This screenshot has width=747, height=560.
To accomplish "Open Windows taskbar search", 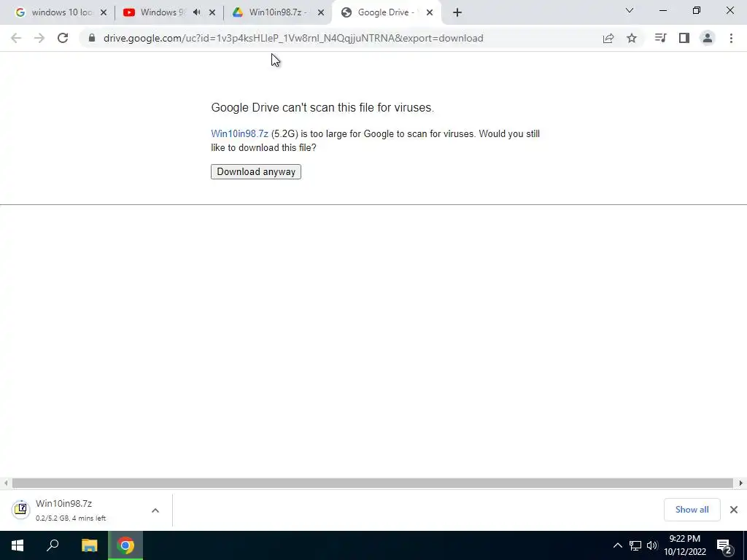I will click(x=53, y=545).
